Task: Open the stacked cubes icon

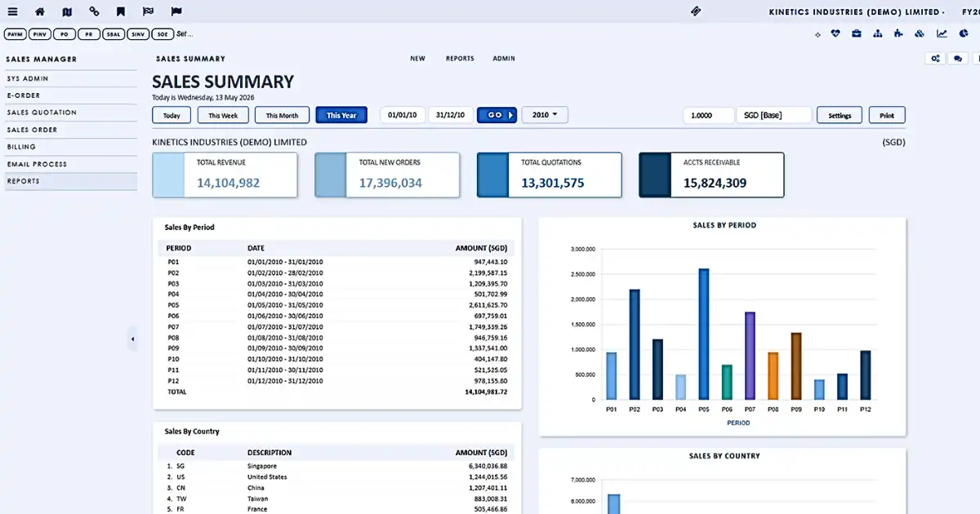Action: [x=920, y=34]
